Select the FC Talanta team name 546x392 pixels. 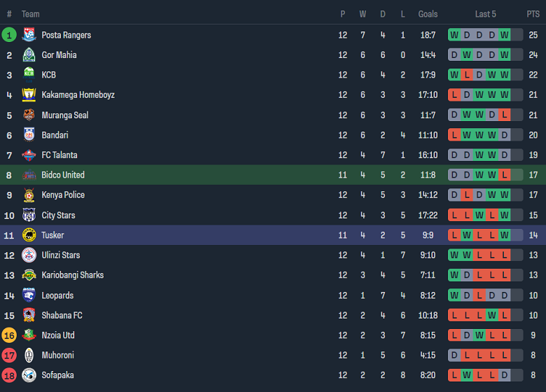tap(59, 155)
